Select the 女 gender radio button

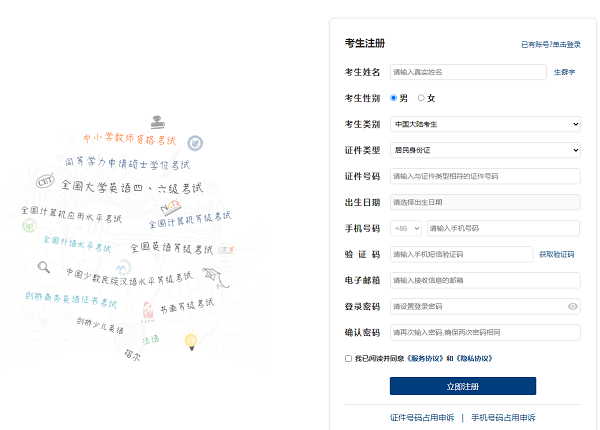click(421, 98)
